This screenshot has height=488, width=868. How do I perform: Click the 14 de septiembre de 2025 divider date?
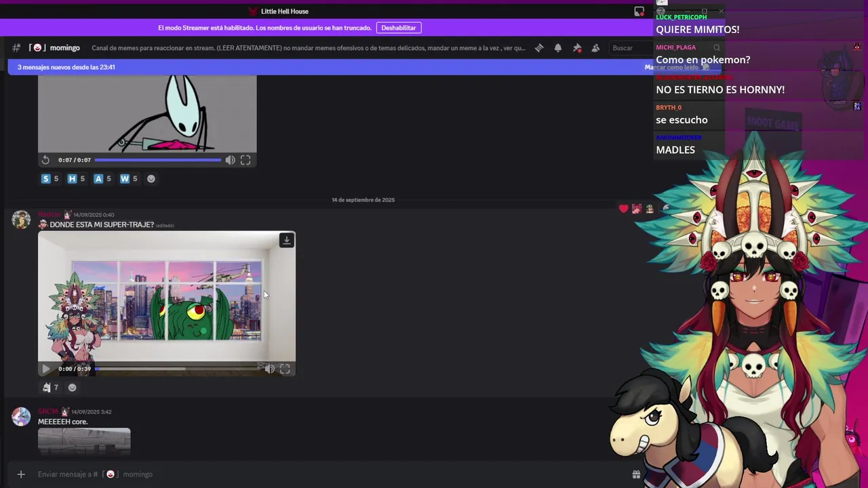(x=363, y=200)
